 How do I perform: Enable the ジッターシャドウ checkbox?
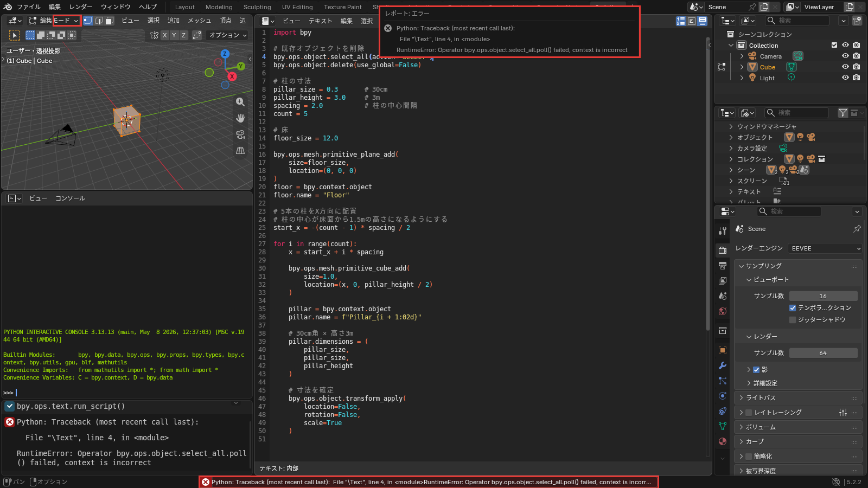[793, 319]
